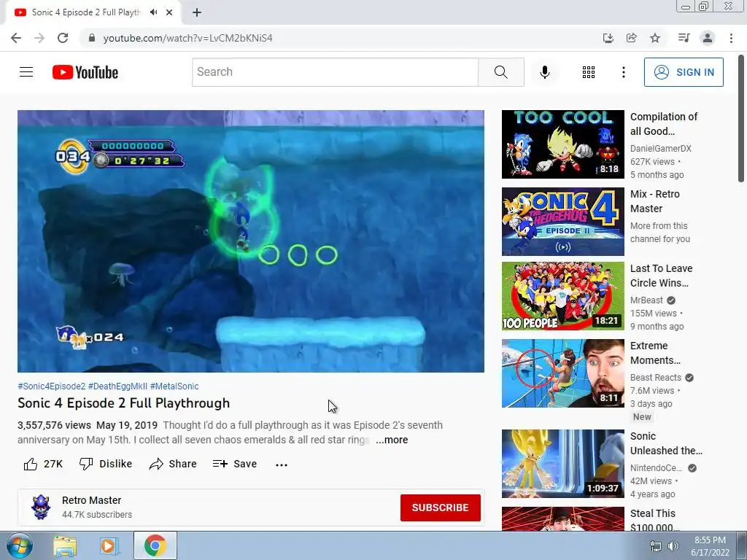Click into the YouTube Search field

click(x=335, y=72)
